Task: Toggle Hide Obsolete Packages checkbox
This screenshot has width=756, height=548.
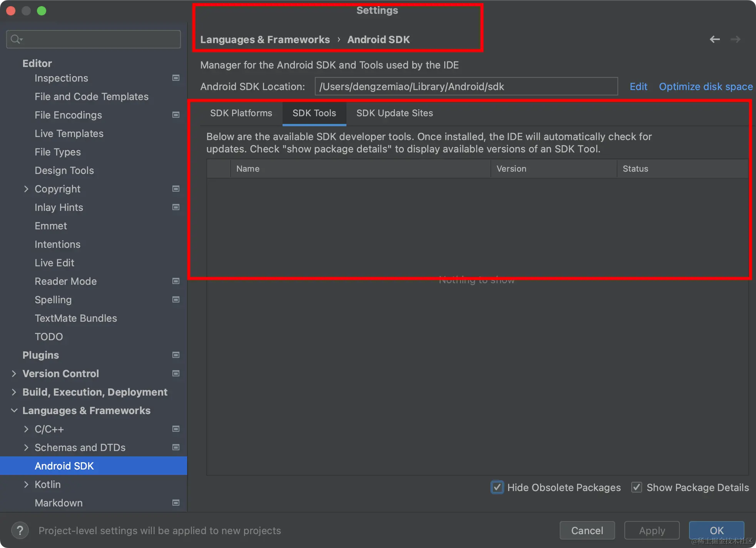Action: (x=497, y=487)
